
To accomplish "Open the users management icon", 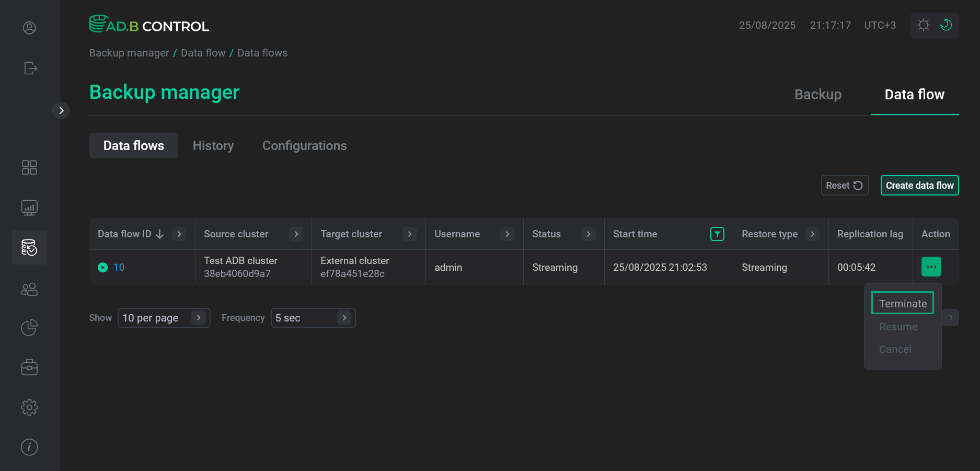I will click(x=29, y=289).
